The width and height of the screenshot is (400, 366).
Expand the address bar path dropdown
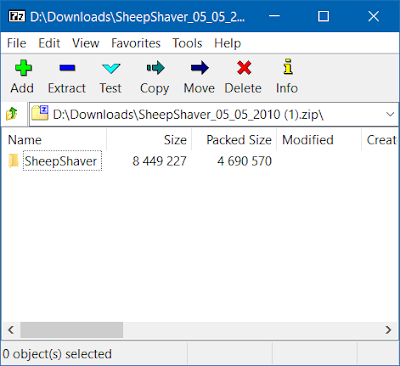pyautogui.click(x=390, y=114)
